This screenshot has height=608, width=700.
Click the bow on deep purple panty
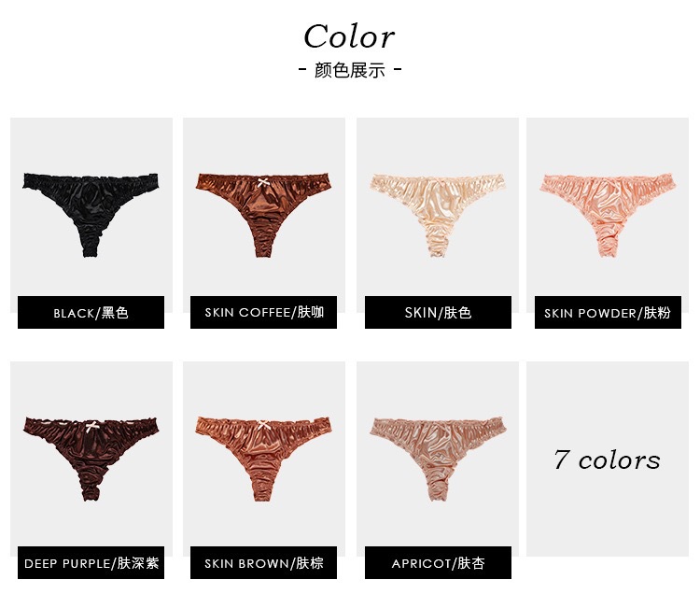92,426
